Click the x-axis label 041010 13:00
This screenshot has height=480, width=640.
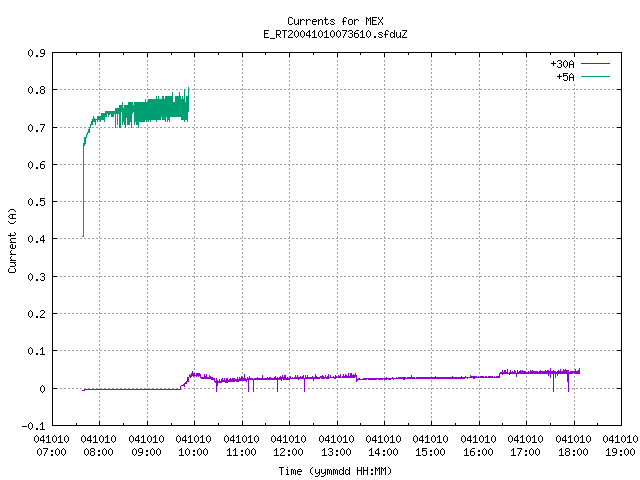click(336, 445)
